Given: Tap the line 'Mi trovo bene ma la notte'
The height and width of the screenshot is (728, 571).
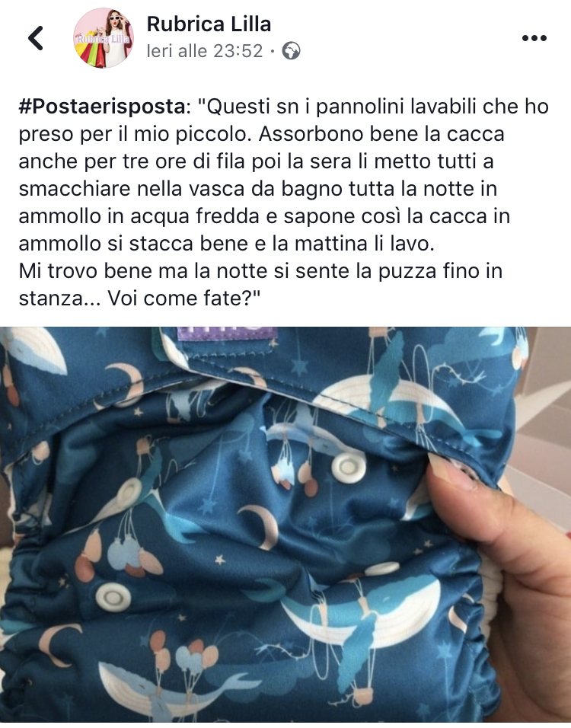Looking at the screenshot, I should (260, 271).
